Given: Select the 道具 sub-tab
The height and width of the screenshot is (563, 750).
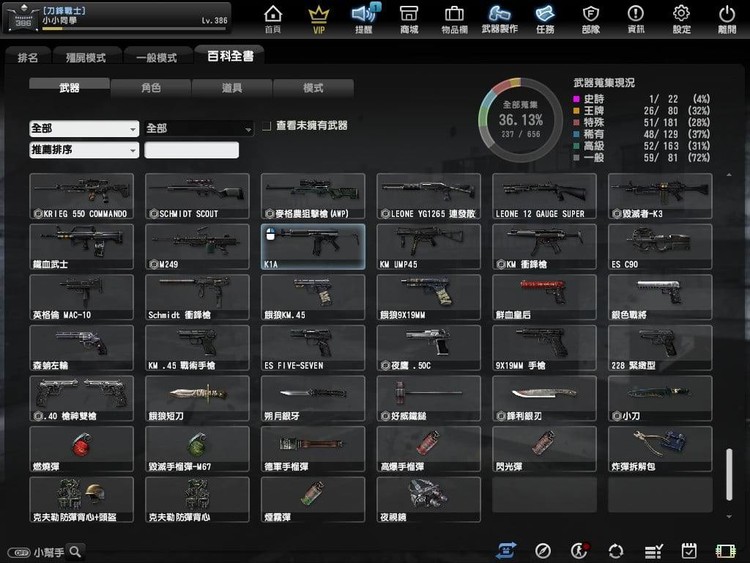Looking at the screenshot, I should coord(232,88).
